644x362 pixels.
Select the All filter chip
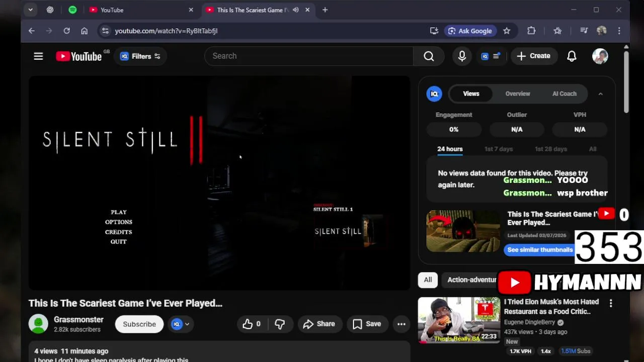coord(428,280)
